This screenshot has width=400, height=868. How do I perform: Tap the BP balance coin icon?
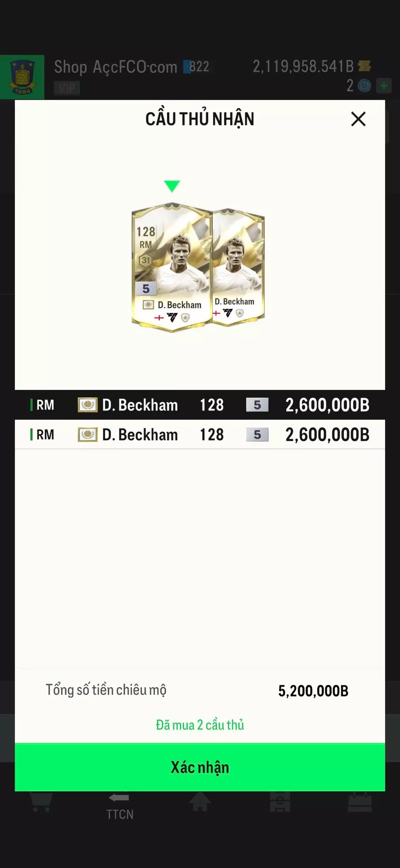364,66
